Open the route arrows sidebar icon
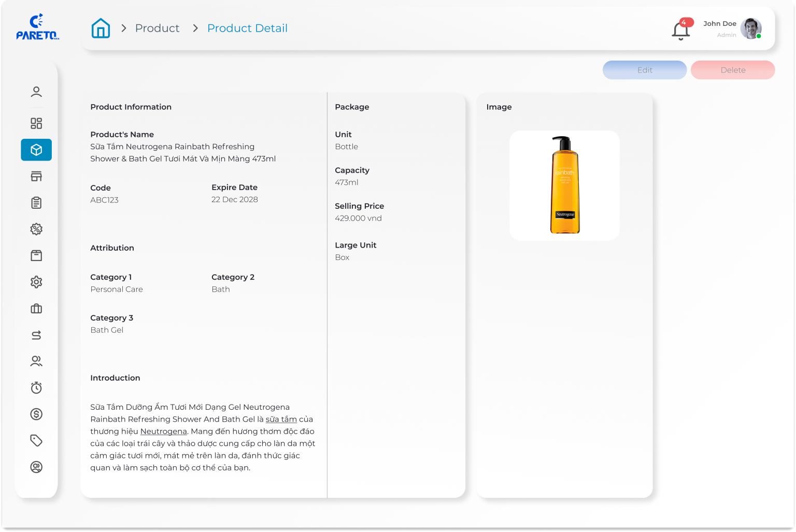796x532 pixels. tap(36, 335)
